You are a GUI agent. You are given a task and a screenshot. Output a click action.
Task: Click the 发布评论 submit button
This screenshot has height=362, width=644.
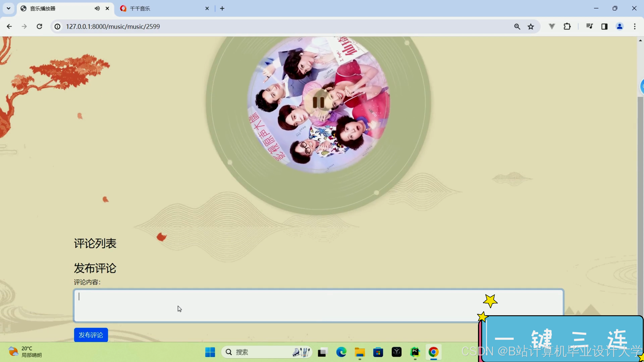click(x=91, y=335)
